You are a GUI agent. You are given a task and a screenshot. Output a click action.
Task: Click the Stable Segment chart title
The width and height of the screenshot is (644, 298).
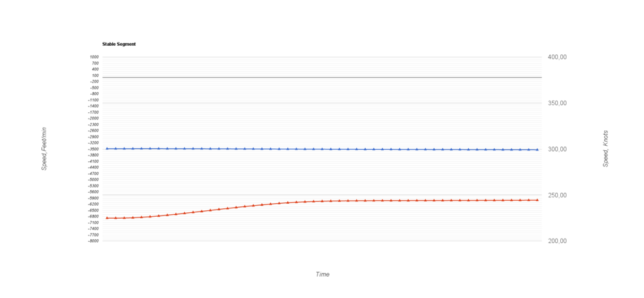pos(118,44)
